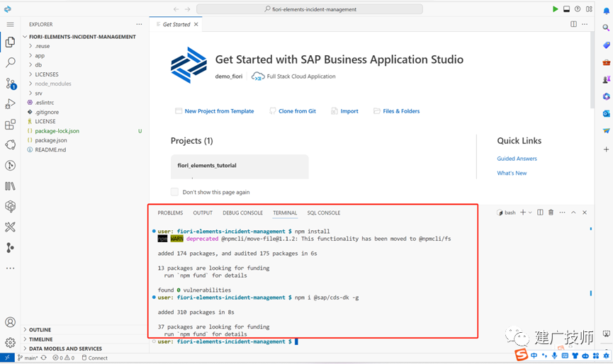The image size is (613, 364).
Task: Open Guided Answers quick link
Action: pyautogui.click(x=517, y=159)
